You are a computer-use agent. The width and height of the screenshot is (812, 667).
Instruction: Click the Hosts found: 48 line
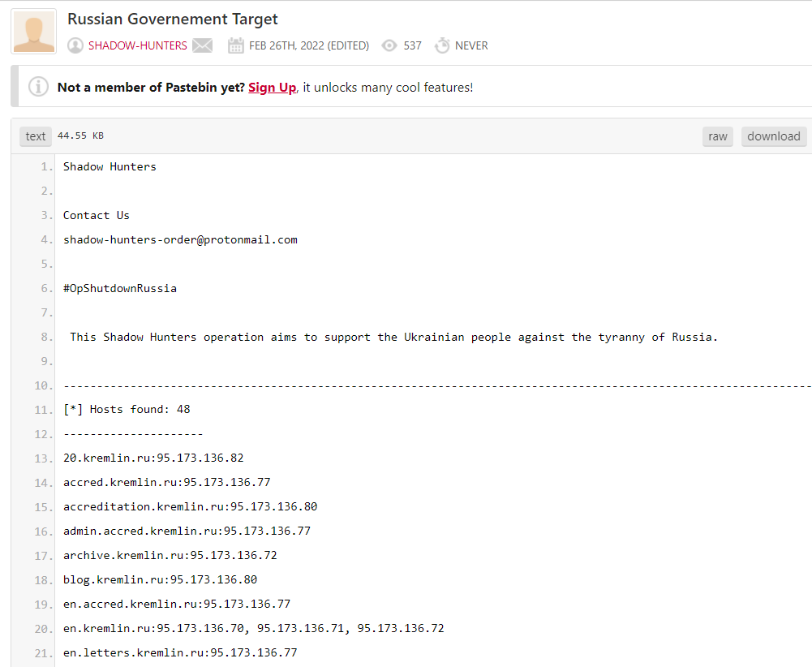[127, 410]
